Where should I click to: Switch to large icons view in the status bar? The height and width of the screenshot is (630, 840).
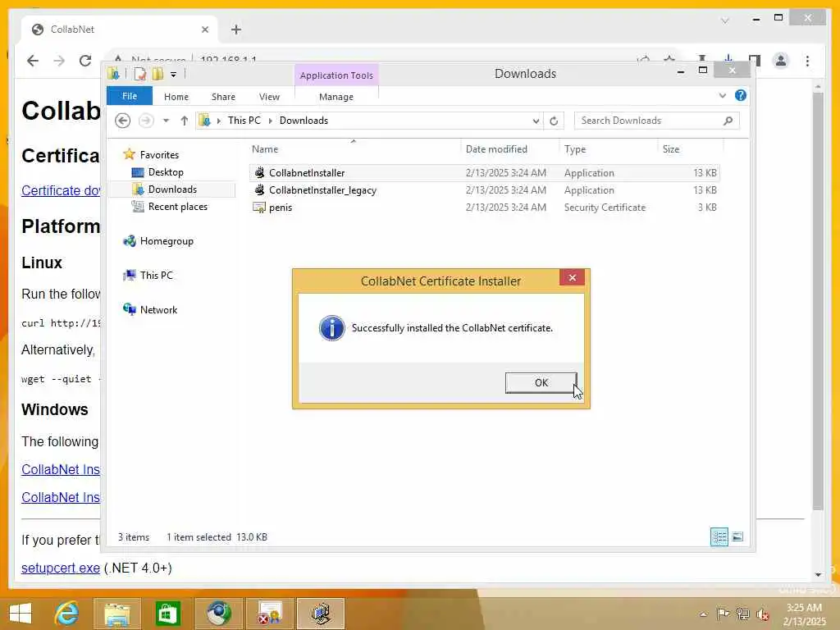click(x=737, y=536)
